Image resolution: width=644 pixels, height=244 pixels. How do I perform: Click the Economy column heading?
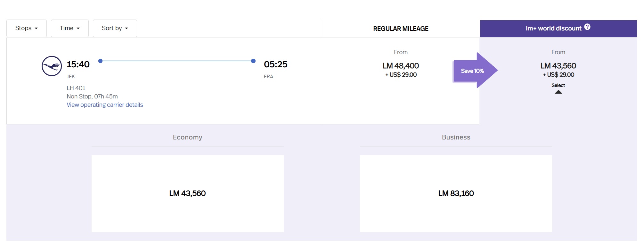(x=188, y=137)
